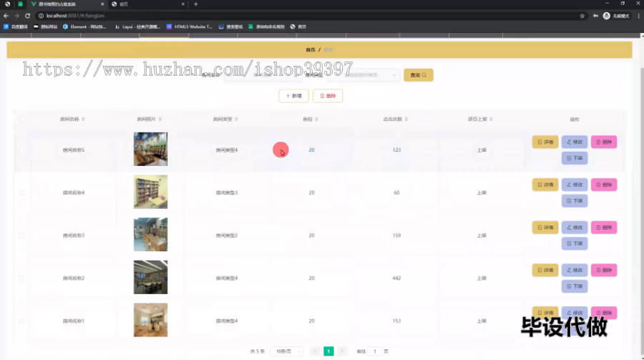644x360 pixels.
Task: Click pink 删除 for row 房间名称2
Action: [604, 271]
